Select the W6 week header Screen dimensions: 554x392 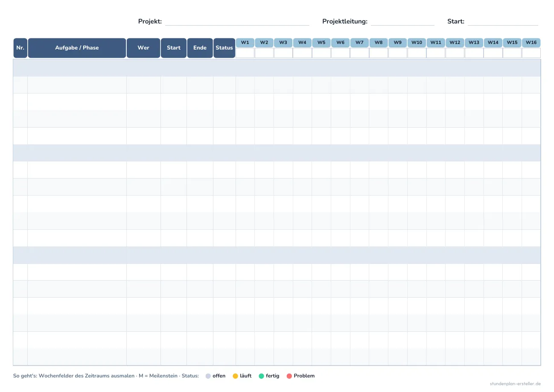pyautogui.click(x=341, y=43)
